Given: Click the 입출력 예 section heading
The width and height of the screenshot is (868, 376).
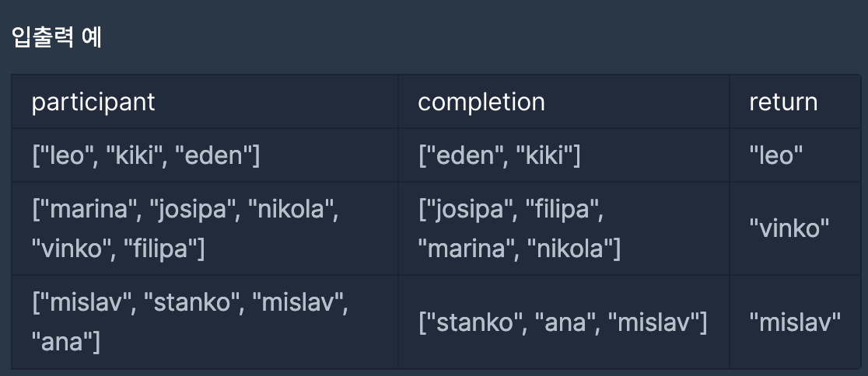Looking at the screenshot, I should click(57, 37).
